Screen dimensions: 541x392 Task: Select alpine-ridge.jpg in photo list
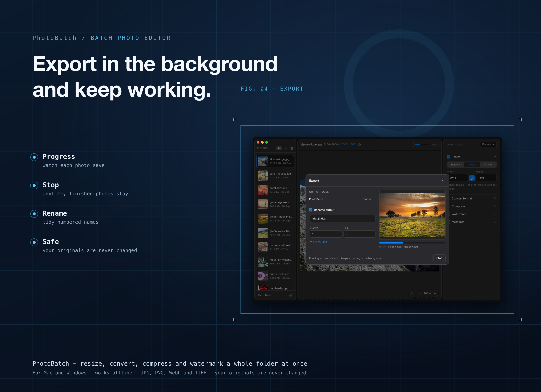coord(275,161)
